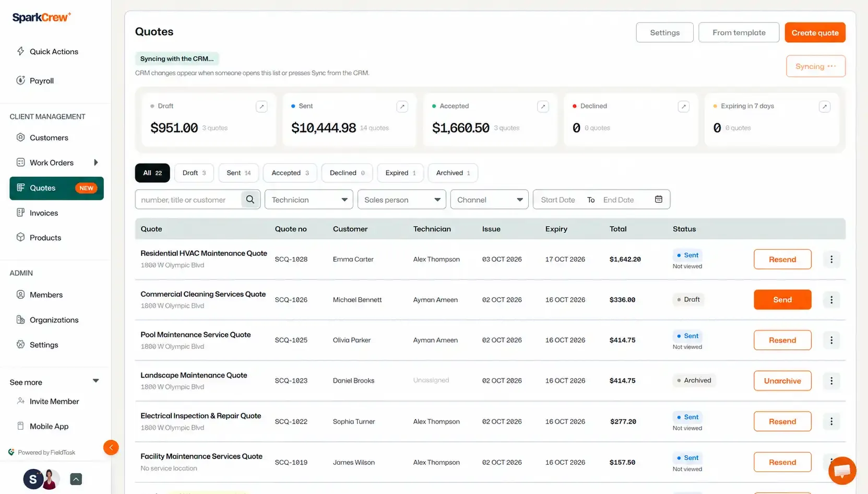Open the admin Settings gear icon
This screenshot has height=494, width=868.
coord(21,345)
